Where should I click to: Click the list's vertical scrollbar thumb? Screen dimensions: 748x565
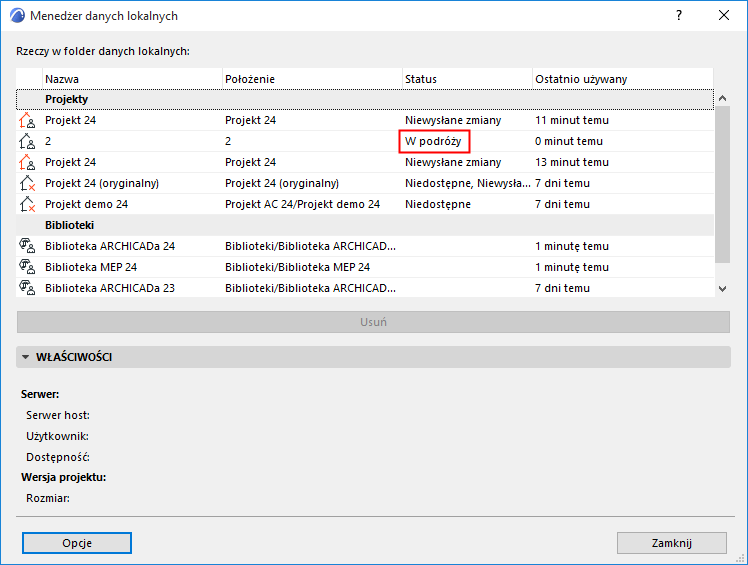point(723,184)
